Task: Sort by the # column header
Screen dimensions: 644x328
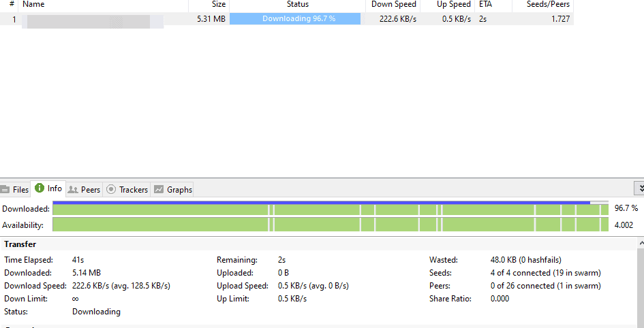Action: tap(9, 5)
